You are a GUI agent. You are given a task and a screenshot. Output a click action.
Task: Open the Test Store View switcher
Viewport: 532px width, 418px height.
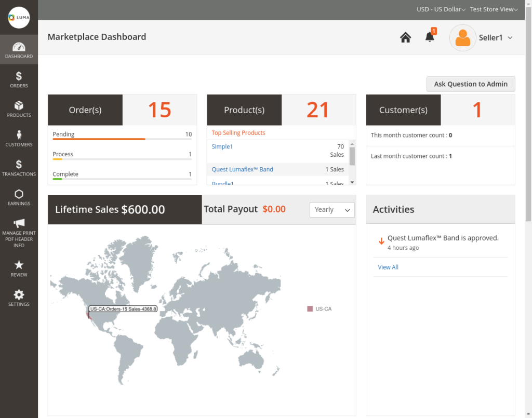[x=494, y=9]
